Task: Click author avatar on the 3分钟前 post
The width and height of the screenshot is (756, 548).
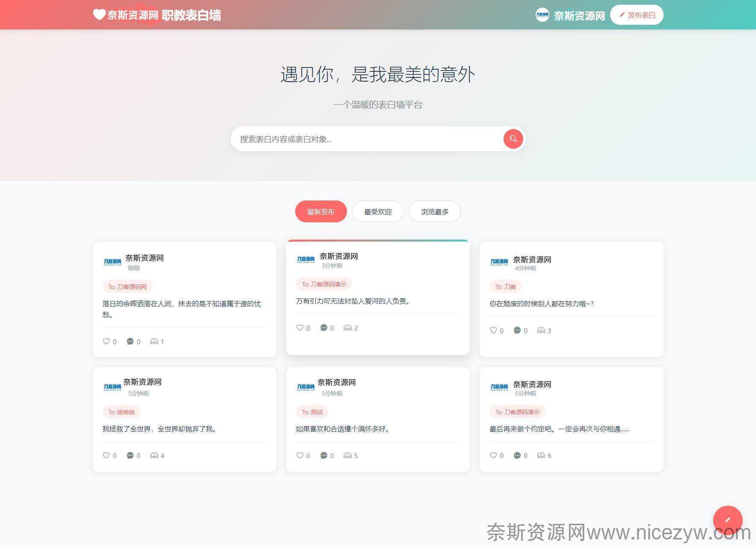Action: pos(305,259)
